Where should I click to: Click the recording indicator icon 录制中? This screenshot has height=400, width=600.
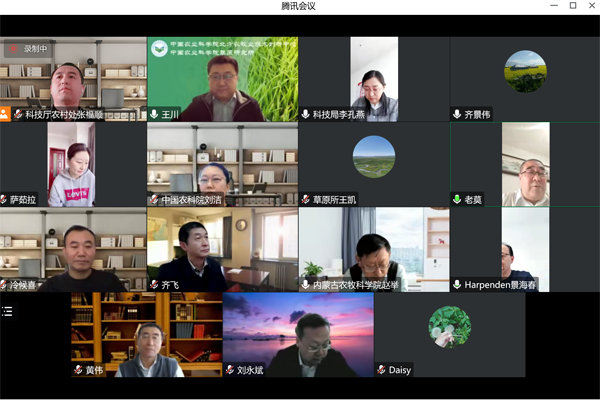click(14, 49)
